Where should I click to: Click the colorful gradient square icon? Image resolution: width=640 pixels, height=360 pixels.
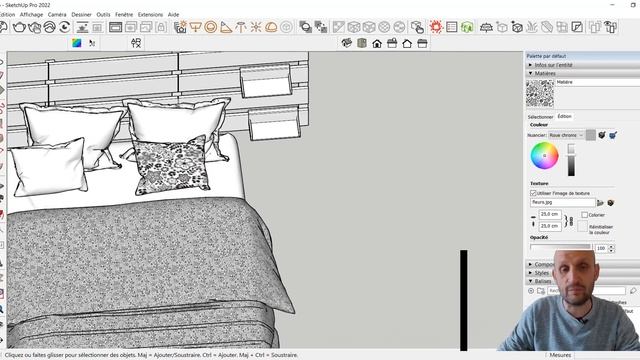tap(76, 43)
